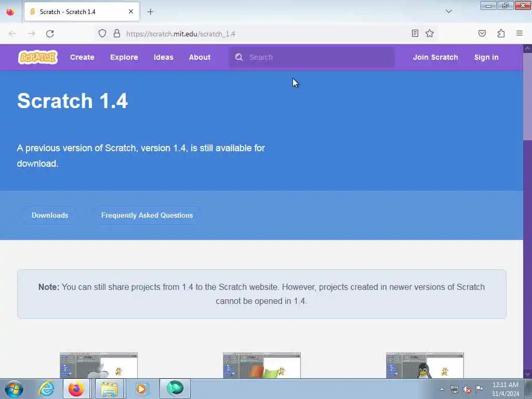The image size is (532, 399).
Task: Click Sign in
Action: [486, 57]
